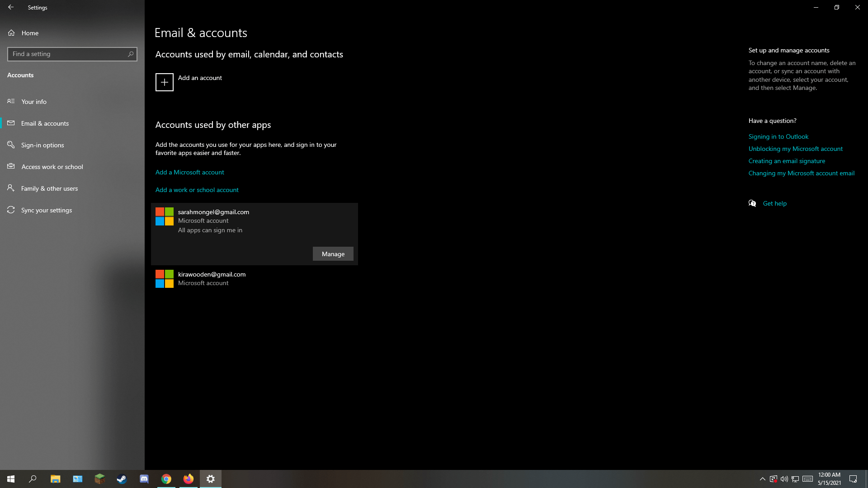
Task: Open Discord from the taskbar
Action: [144, 479]
